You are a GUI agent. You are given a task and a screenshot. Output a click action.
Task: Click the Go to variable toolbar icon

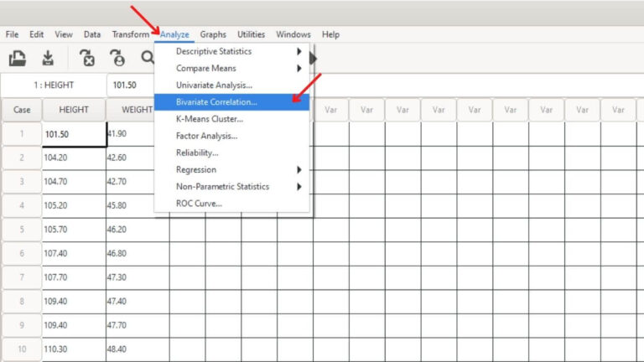(x=86, y=59)
